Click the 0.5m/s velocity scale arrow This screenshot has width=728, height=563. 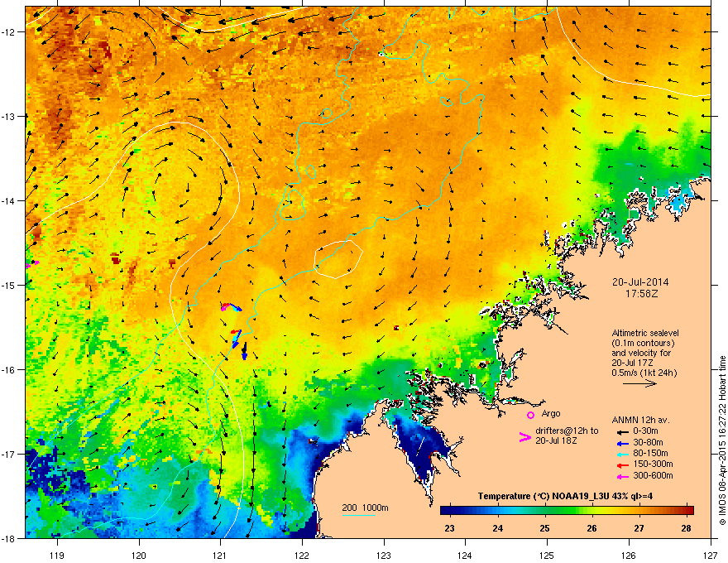pyautogui.click(x=639, y=383)
